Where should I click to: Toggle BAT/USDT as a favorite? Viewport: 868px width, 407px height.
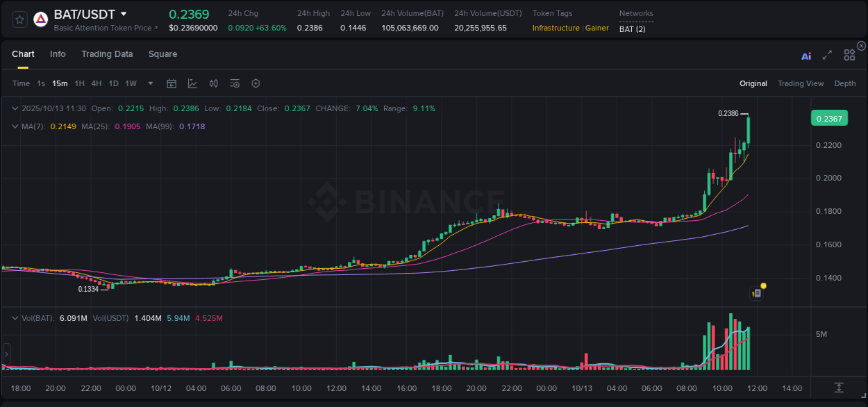click(19, 19)
